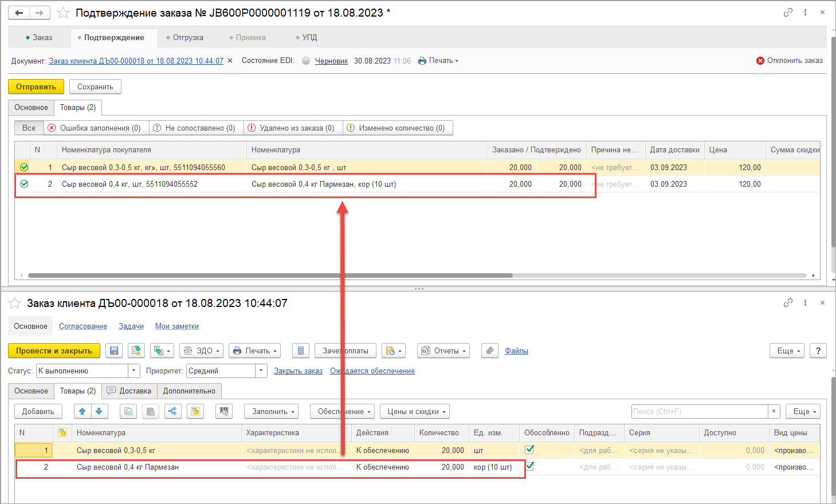Click the copy rows icon
This screenshot has width=836, height=504.
(128, 411)
